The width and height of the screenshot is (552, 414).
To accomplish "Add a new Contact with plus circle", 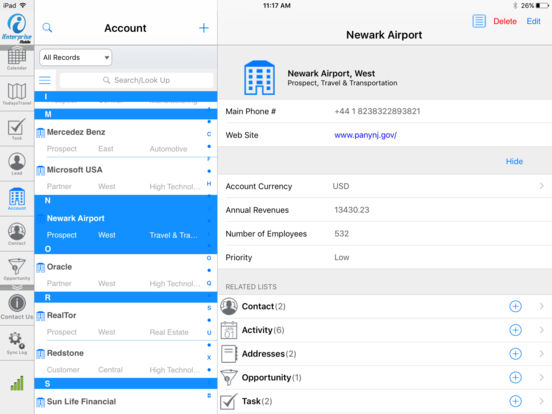I will pyautogui.click(x=515, y=306).
